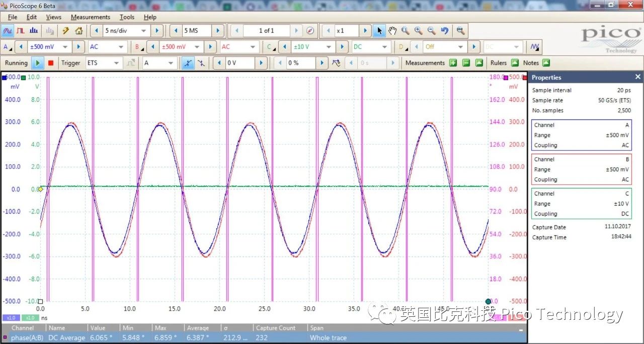Toggle the rising edge trigger button

(188, 63)
